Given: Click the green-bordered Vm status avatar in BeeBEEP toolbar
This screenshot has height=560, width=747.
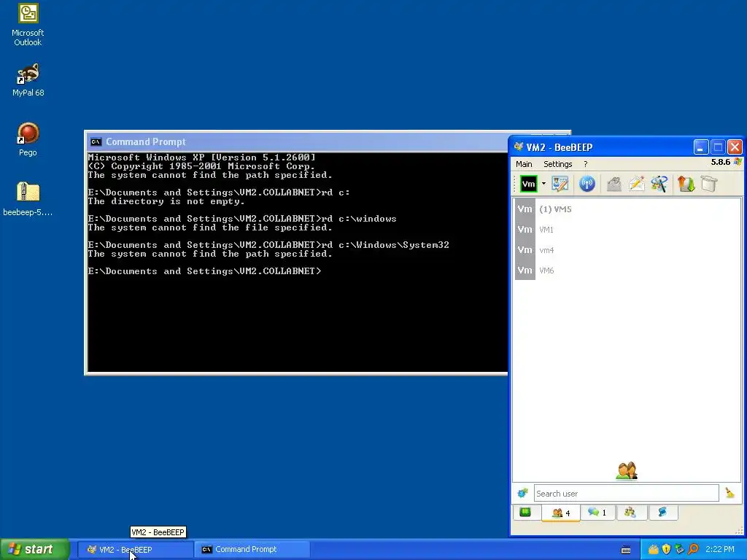Looking at the screenshot, I should click(x=528, y=184).
